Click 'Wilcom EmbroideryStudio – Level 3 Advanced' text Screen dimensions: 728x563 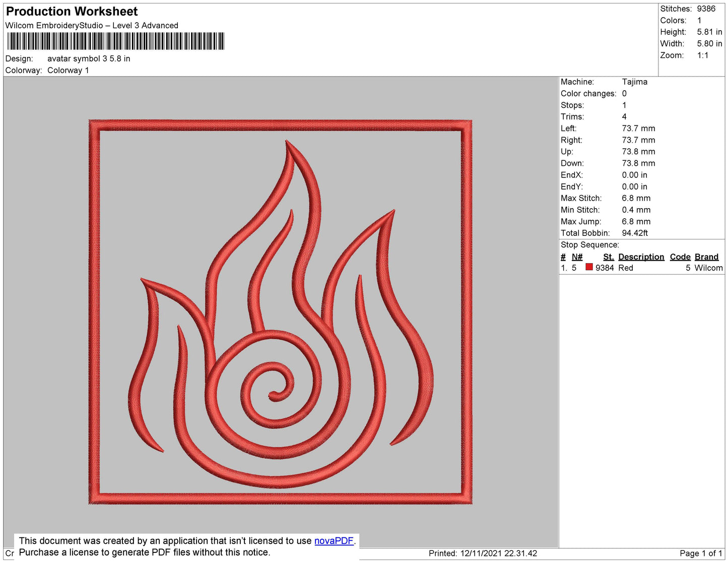tap(92, 26)
